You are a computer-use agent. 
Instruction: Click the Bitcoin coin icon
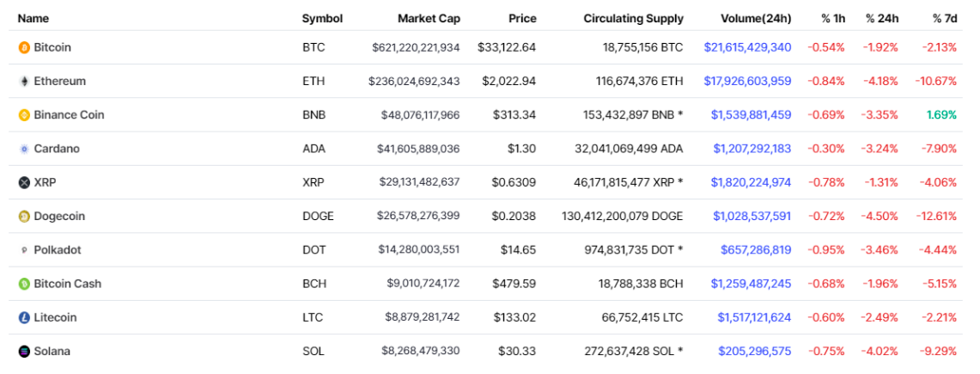24,47
